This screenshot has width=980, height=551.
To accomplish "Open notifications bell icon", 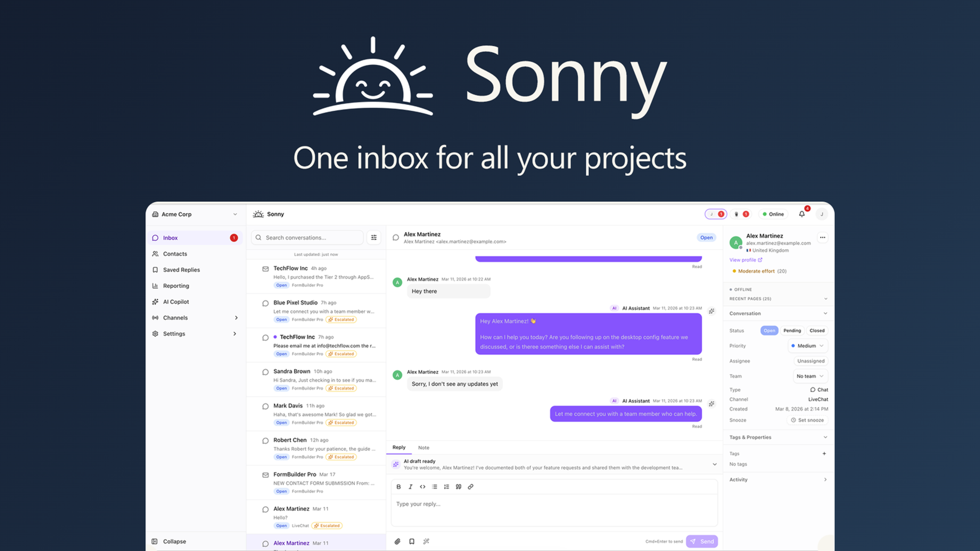I will point(802,214).
